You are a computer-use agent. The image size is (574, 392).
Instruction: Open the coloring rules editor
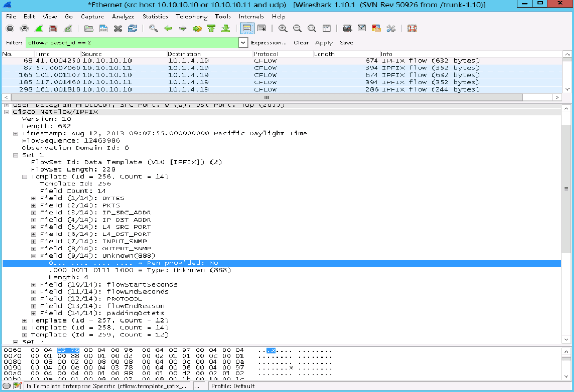coord(376,28)
